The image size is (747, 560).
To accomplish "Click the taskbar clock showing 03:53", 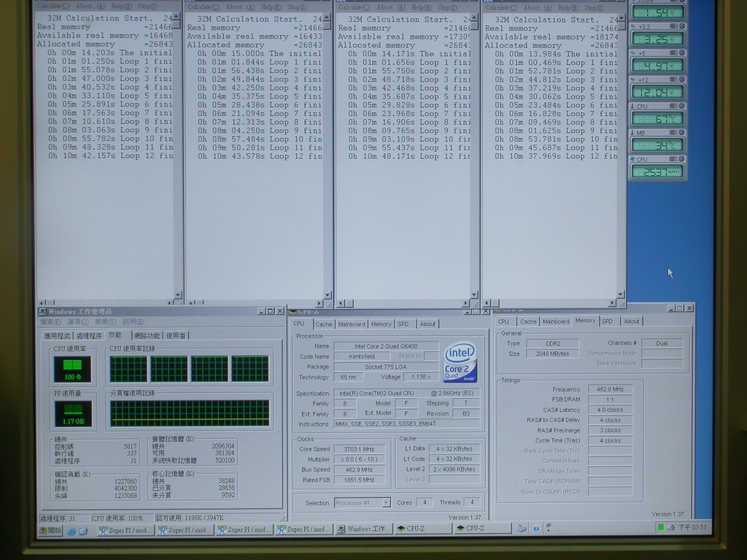I will [x=692, y=527].
